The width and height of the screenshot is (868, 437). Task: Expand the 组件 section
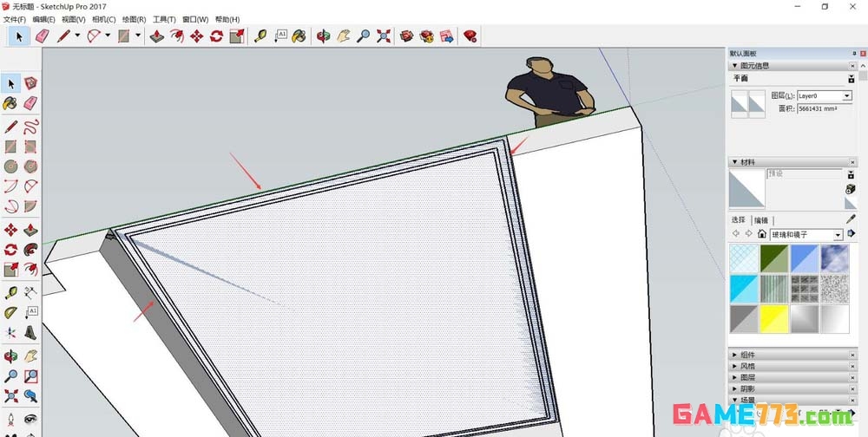(792, 355)
